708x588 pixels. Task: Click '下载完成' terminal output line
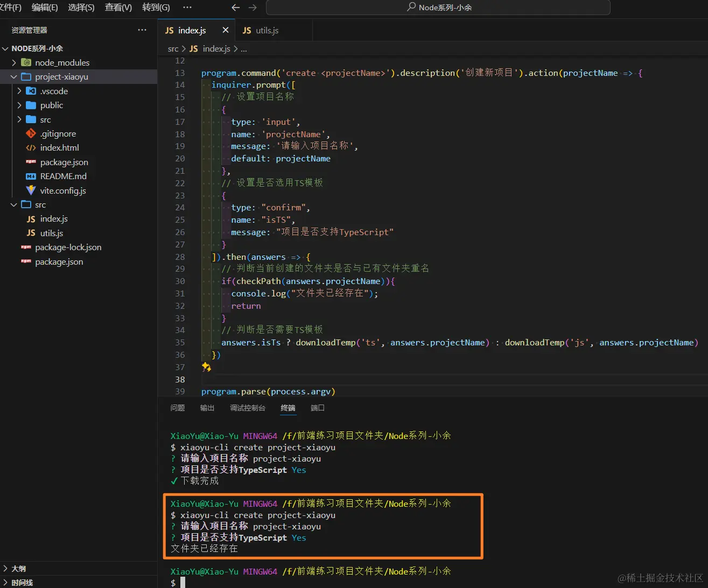click(200, 481)
